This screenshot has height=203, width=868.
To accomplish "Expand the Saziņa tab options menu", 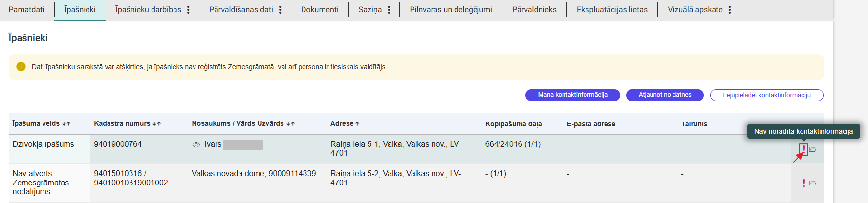I will [389, 10].
